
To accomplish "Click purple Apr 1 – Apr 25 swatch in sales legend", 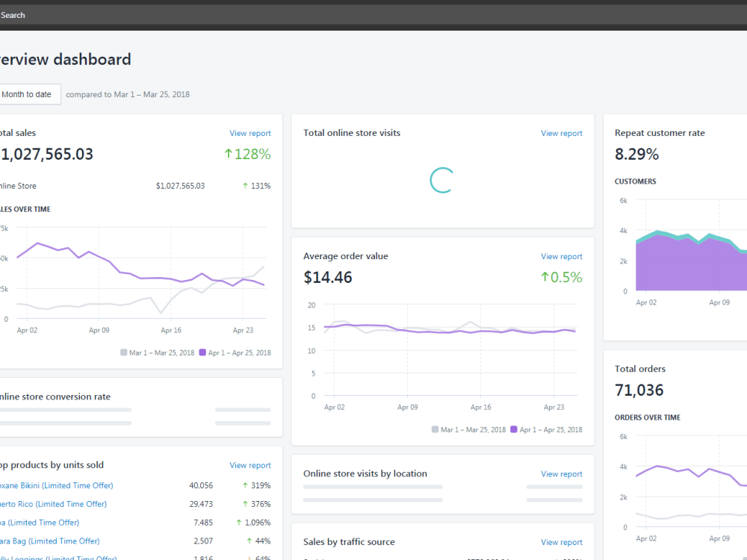I will (202, 352).
